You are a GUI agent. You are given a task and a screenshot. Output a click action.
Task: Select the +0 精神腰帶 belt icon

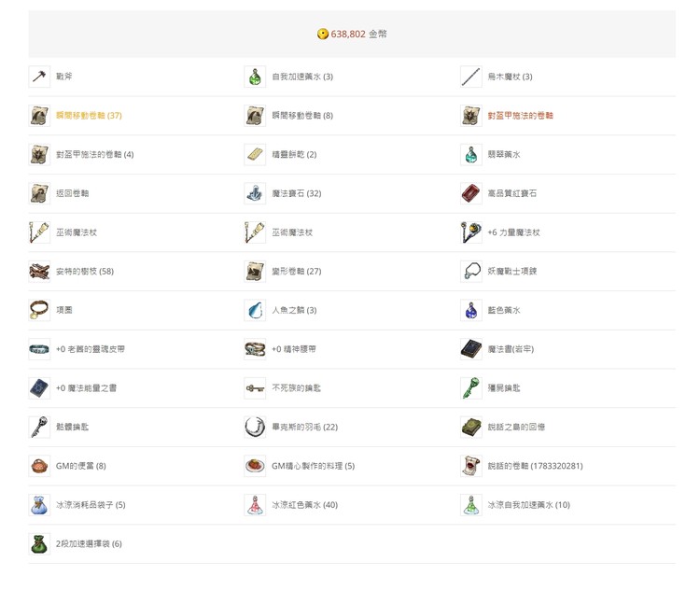(x=255, y=349)
